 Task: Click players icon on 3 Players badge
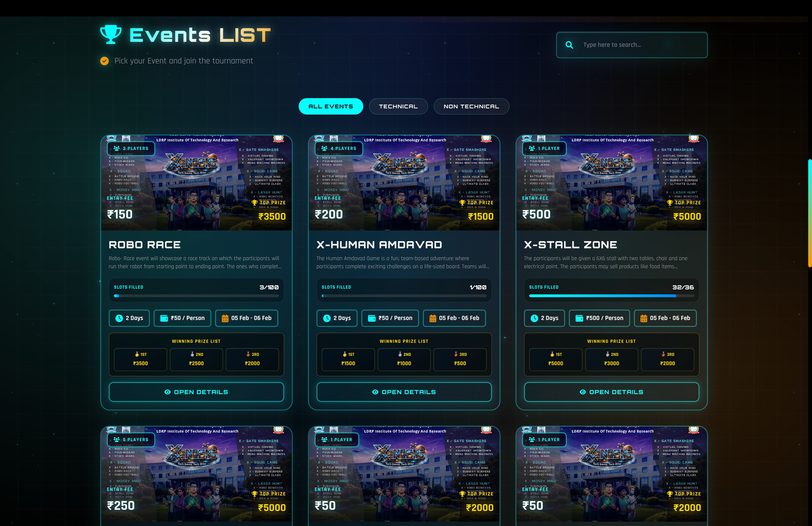(x=117, y=148)
